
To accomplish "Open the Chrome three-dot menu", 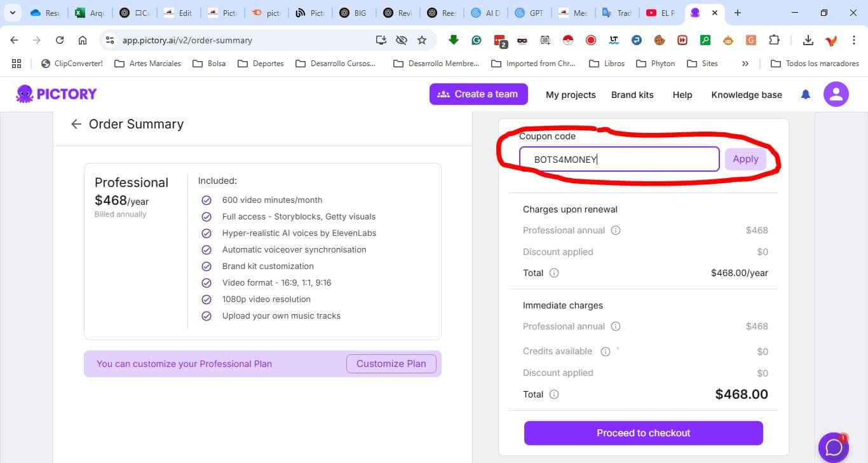I will point(854,40).
